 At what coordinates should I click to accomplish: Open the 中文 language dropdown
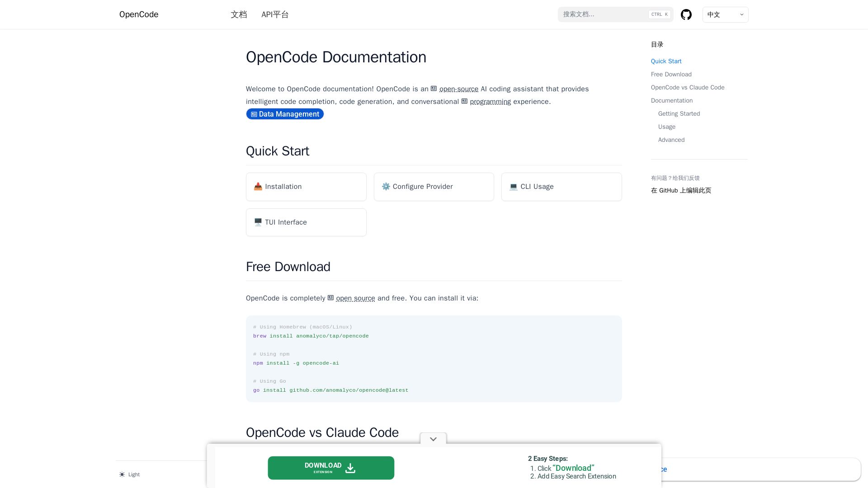[725, 14]
